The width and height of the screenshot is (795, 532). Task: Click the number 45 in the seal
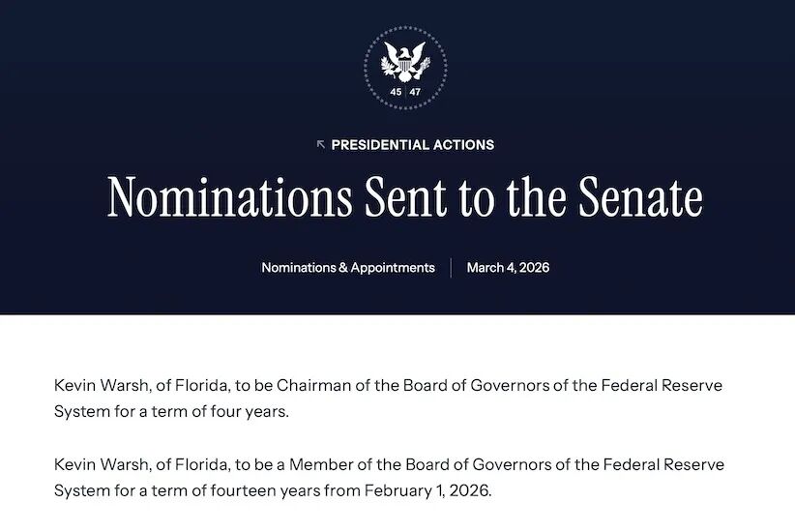click(x=396, y=92)
